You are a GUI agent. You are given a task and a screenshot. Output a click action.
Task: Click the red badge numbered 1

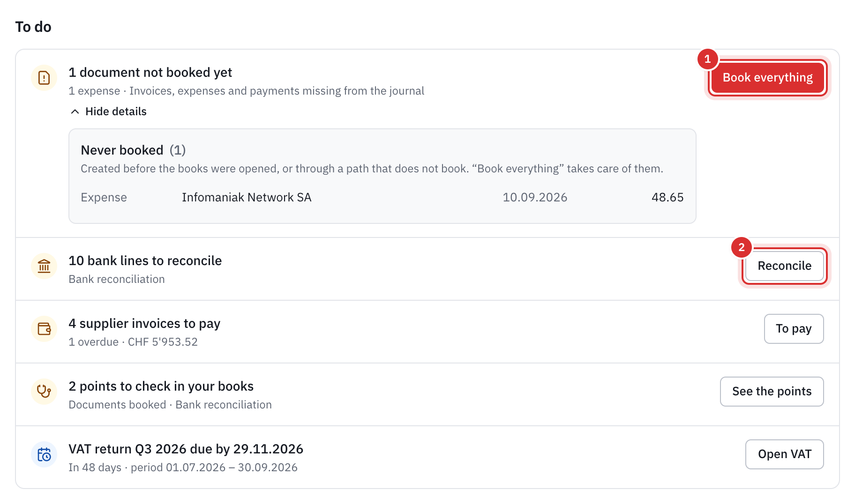point(707,59)
